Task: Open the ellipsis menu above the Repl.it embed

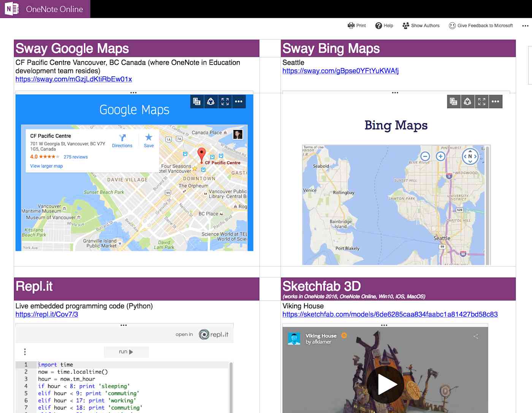Action: pos(124,325)
